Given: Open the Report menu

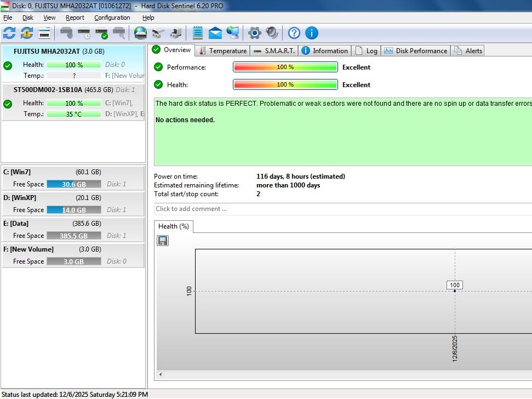Looking at the screenshot, I should pyautogui.click(x=75, y=18).
